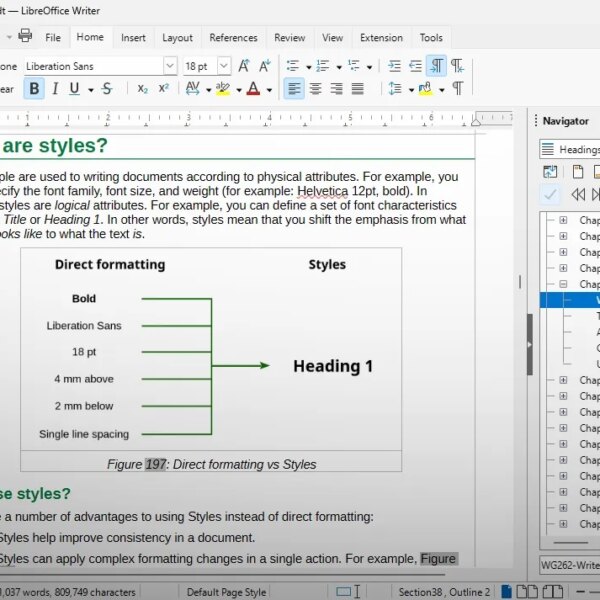Open font color dropdown arrow
Viewport: 600px width, 600px height.
(269, 90)
